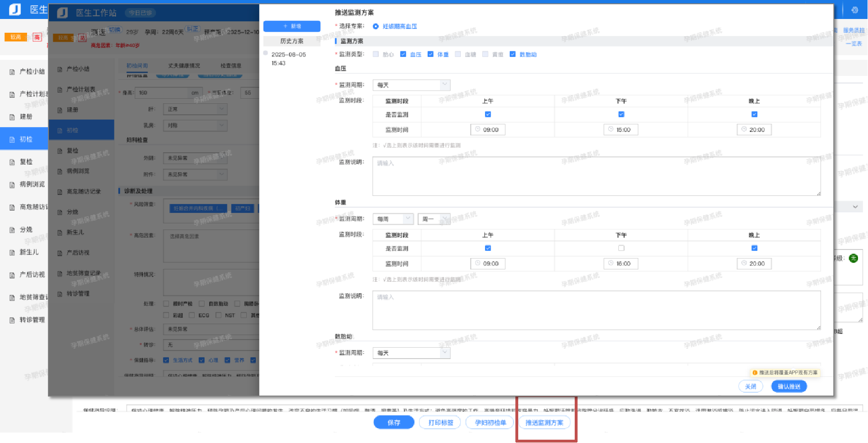Enable the 胎心 monitoring type checkbox
Screen dimensions: 868x443
pos(376,54)
